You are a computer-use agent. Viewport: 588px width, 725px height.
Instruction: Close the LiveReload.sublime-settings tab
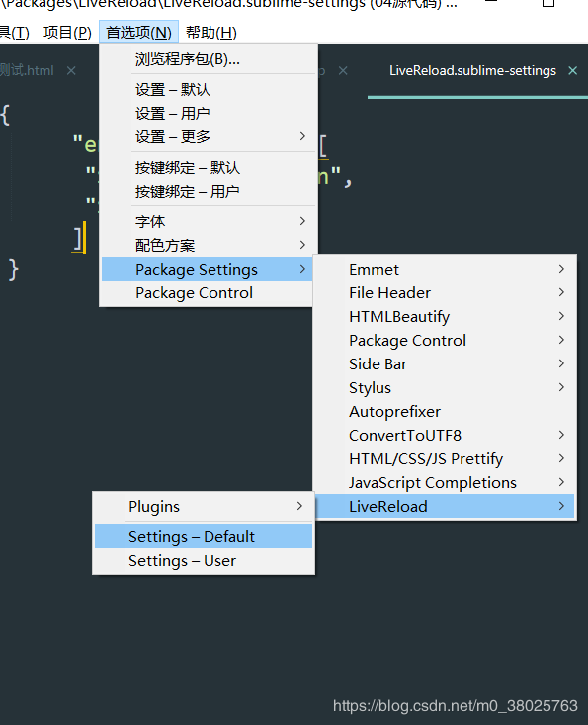tap(573, 70)
